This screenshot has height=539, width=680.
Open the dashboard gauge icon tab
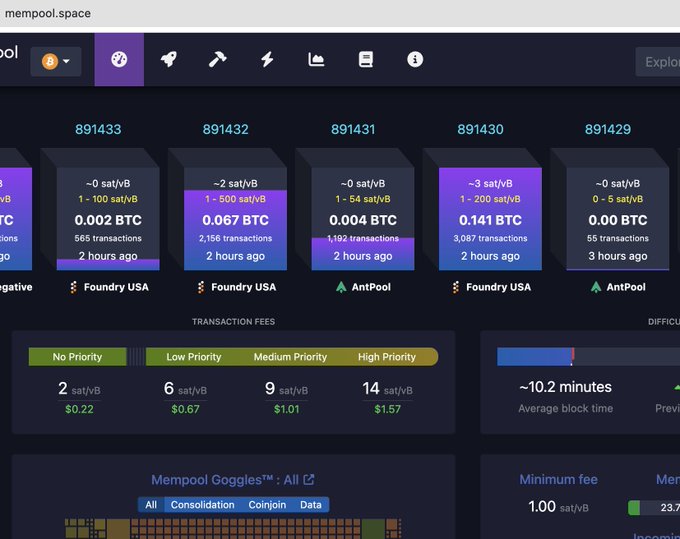click(x=119, y=59)
